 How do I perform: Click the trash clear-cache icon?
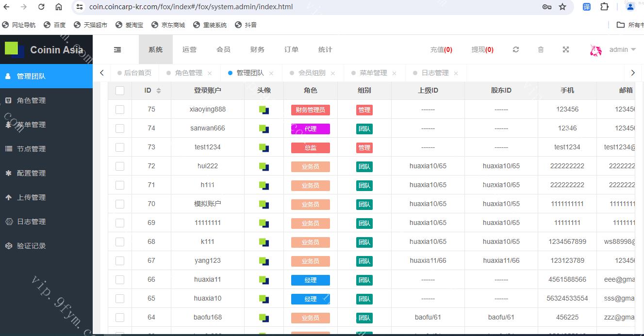point(541,49)
